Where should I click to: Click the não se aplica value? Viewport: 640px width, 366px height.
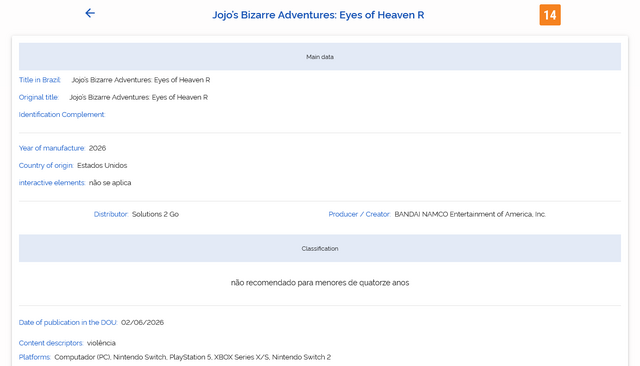click(110, 183)
